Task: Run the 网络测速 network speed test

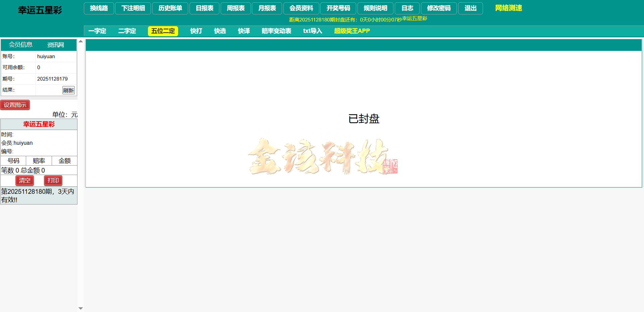Action: (507, 8)
